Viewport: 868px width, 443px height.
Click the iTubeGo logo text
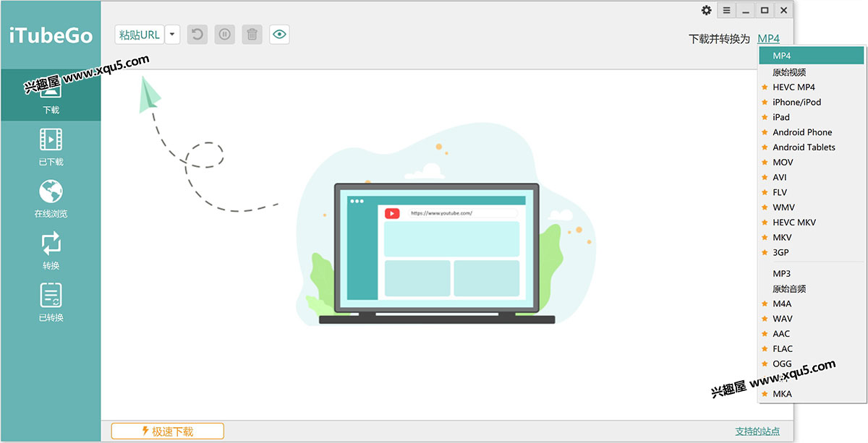pyautogui.click(x=51, y=35)
